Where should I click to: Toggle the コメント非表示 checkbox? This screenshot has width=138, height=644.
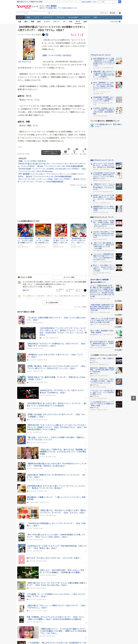click(75, 307)
